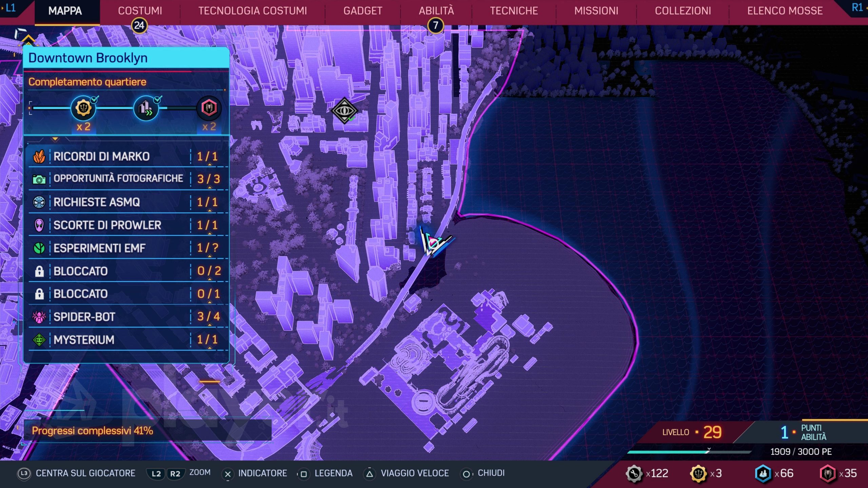Click the red hero token reward icon

coord(209,108)
